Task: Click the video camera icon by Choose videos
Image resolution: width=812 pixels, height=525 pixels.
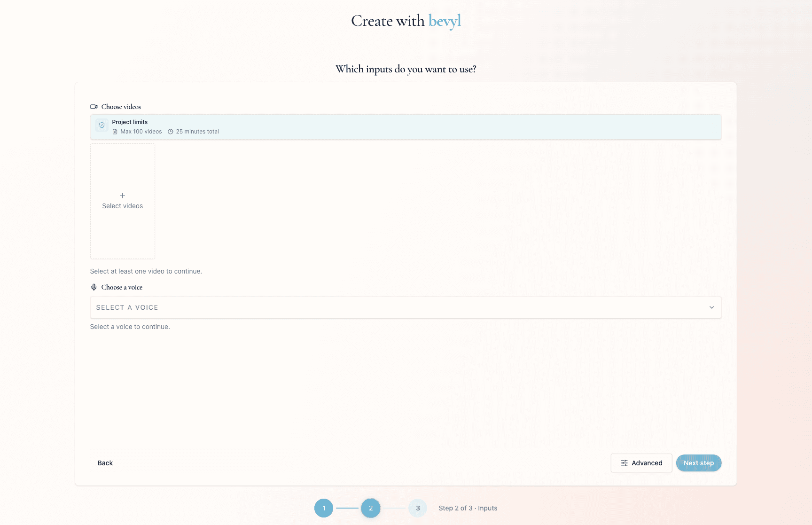Action: pos(94,107)
